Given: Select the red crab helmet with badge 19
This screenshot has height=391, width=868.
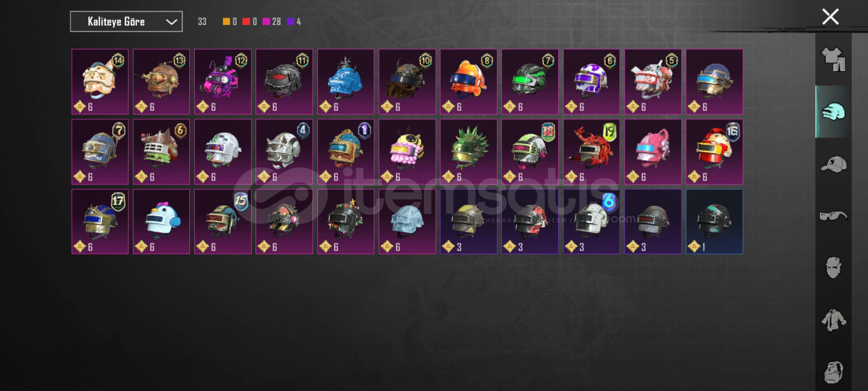Looking at the screenshot, I should 591,152.
